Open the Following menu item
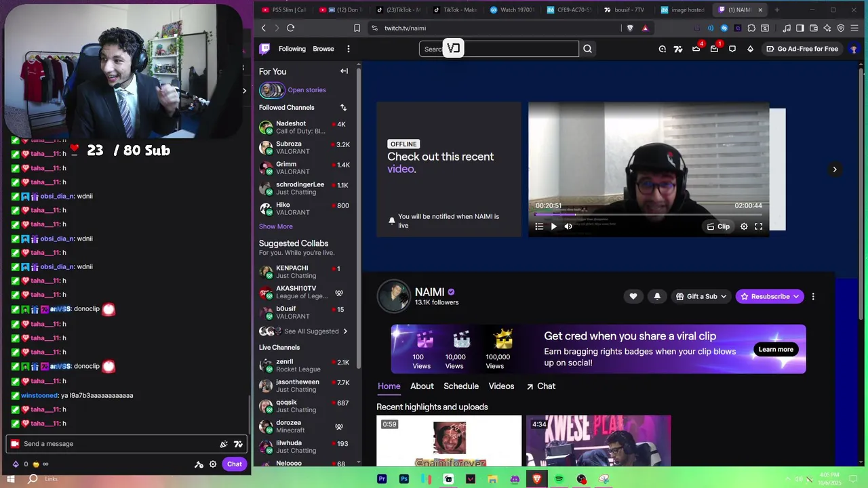Viewport: 868px width, 488px height. [x=292, y=49]
